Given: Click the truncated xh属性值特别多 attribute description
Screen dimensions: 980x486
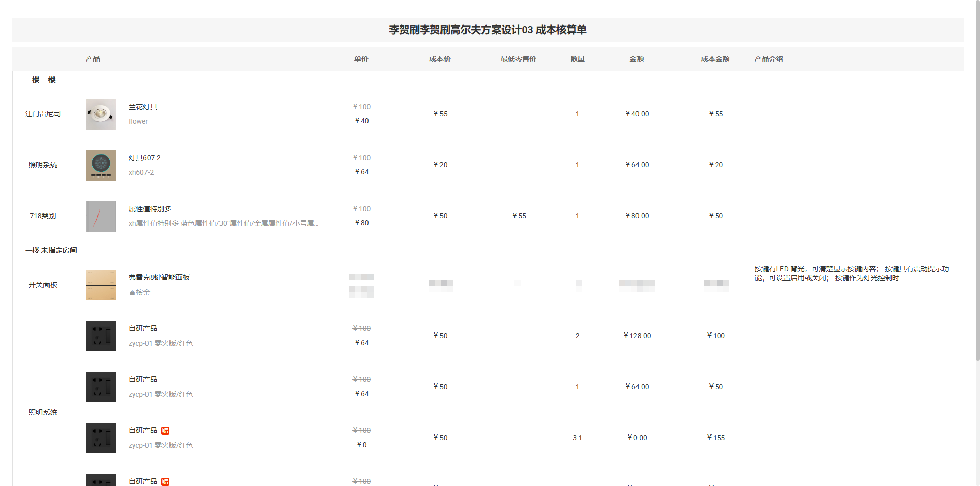Looking at the screenshot, I should (224, 223).
